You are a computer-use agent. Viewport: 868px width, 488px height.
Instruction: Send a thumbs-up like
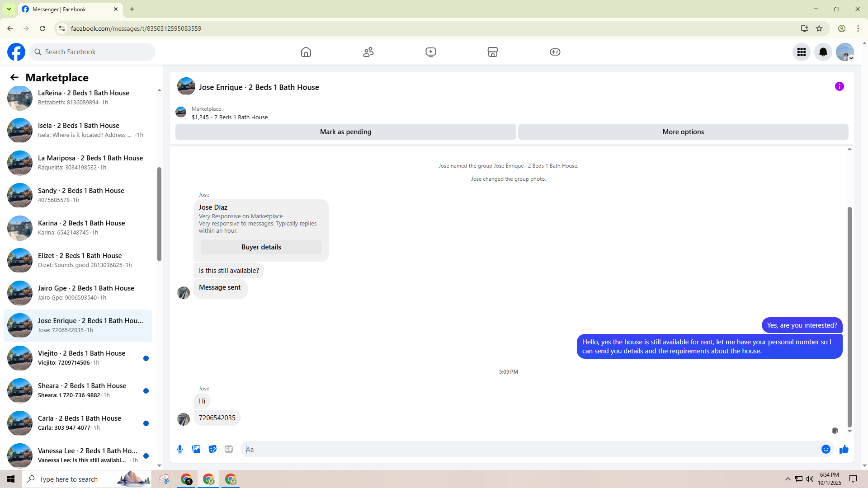point(844,449)
